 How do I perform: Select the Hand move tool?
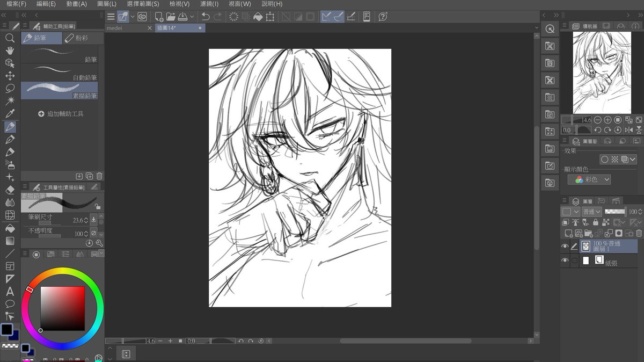click(x=10, y=50)
